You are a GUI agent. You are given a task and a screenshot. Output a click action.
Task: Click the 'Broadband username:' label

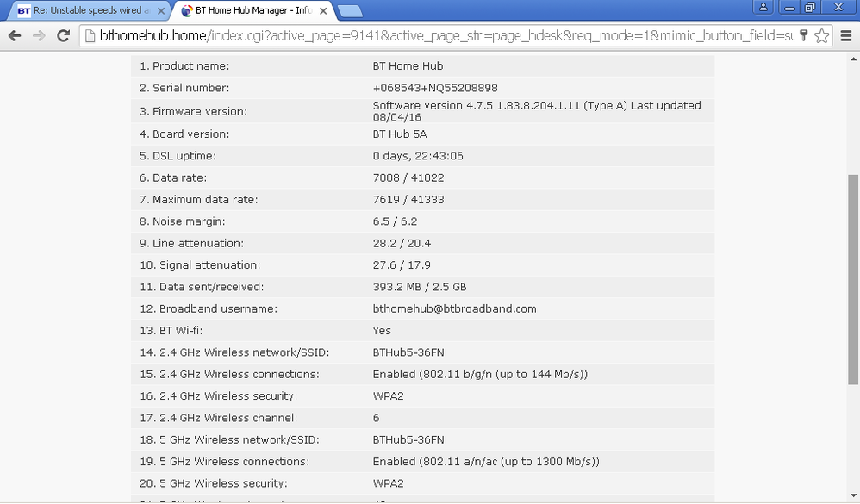point(218,308)
